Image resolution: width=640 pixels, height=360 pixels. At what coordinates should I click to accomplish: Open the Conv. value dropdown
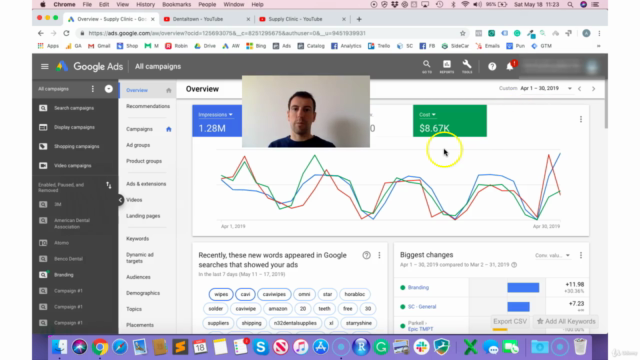click(x=552, y=256)
